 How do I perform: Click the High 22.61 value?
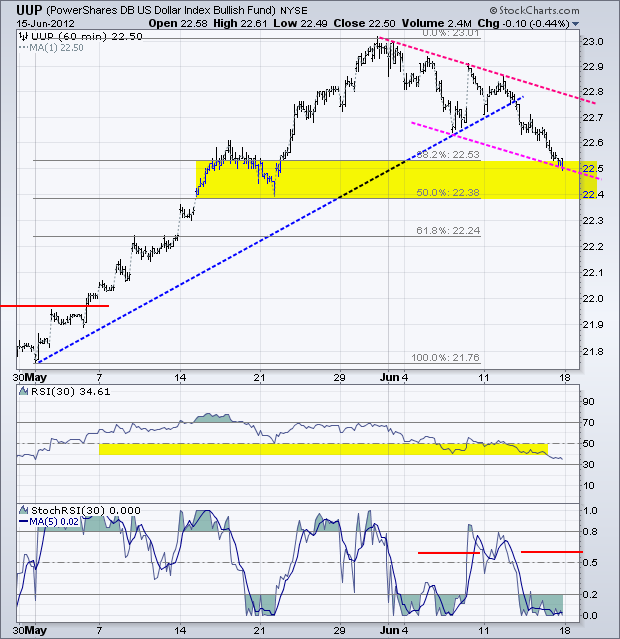pyautogui.click(x=240, y=24)
